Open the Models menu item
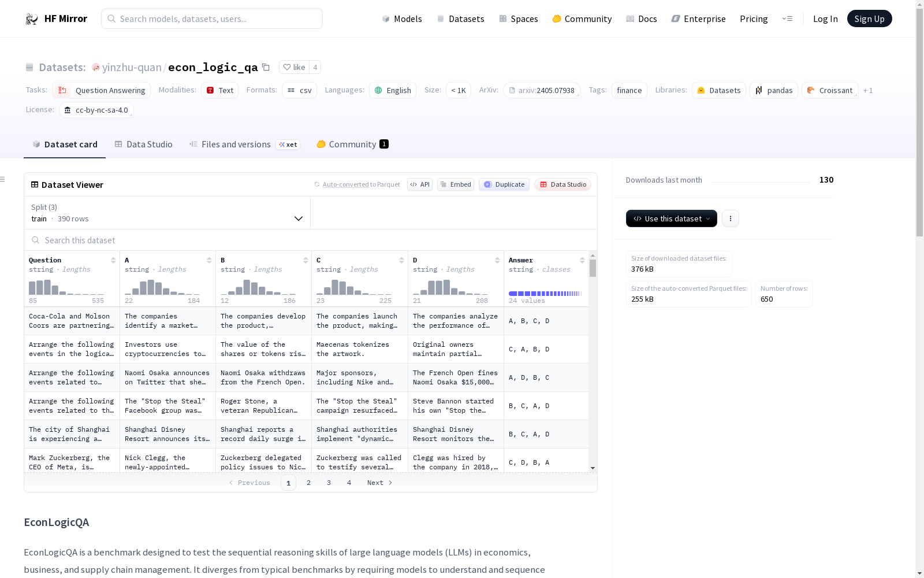The height and width of the screenshot is (578, 924). click(x=402, y=18)
